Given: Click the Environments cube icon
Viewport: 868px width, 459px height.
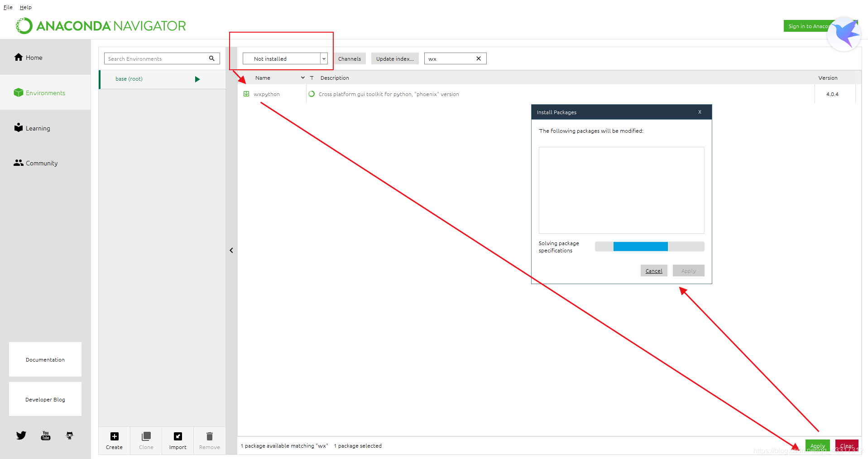Looking at the screenshot, I should coord(19,92).
